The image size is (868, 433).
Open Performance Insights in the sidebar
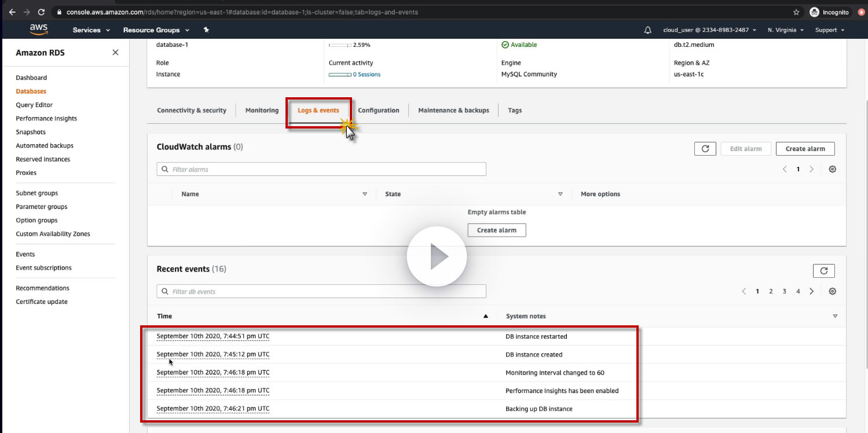(x=46, y=119)
